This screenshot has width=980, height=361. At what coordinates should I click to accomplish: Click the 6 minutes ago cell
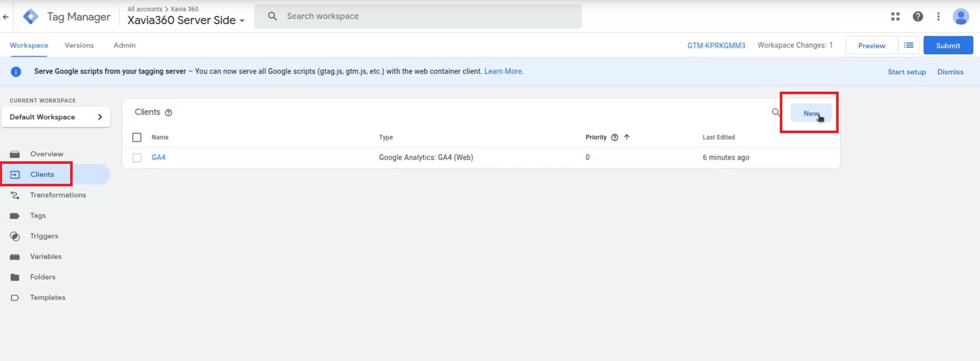point(726,158)
